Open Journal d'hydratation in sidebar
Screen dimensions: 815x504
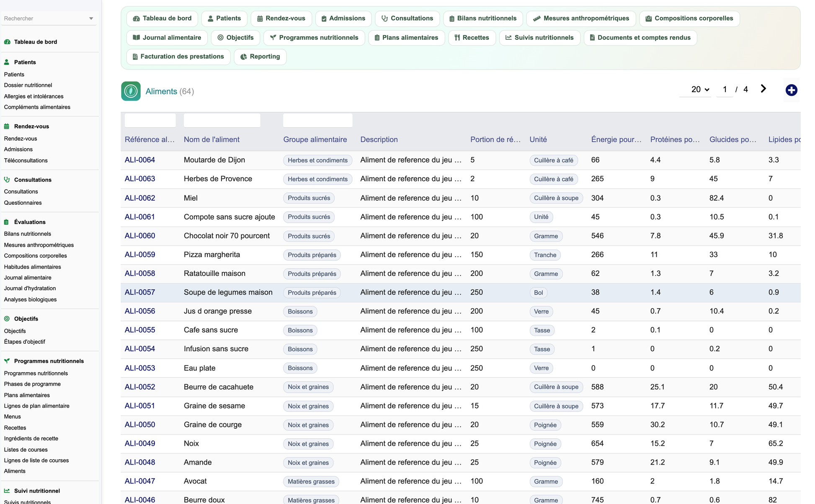click(x=30, y=288)
